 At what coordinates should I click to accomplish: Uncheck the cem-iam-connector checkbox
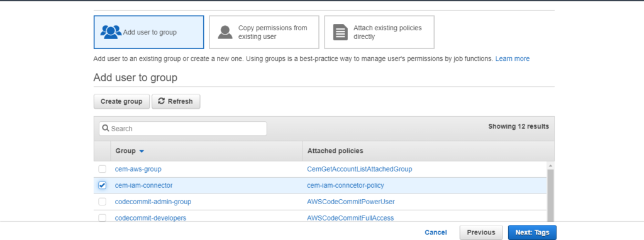pyautogui.click(x=103, y=185)
